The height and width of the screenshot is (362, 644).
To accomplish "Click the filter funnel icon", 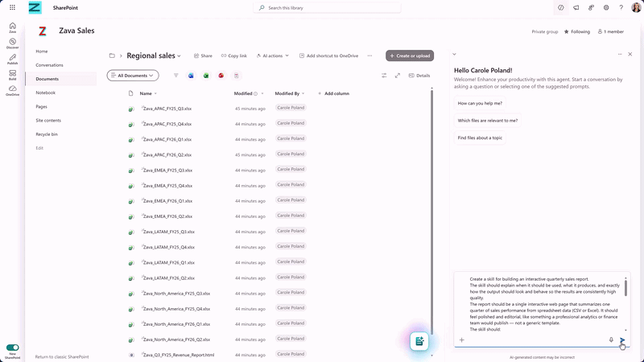I will (x=175, y=76).
